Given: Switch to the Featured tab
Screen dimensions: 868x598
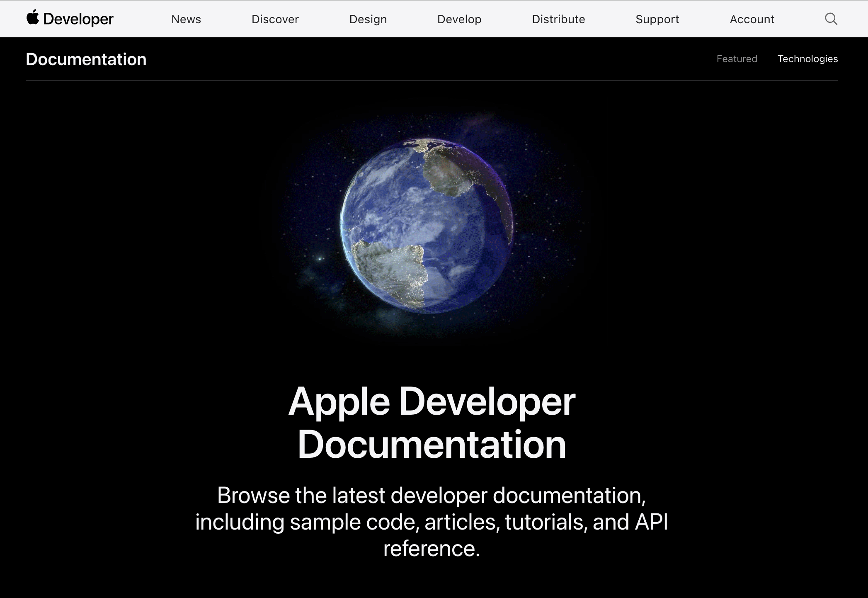Looking at the screenshot, I should (x=737, y=59).
